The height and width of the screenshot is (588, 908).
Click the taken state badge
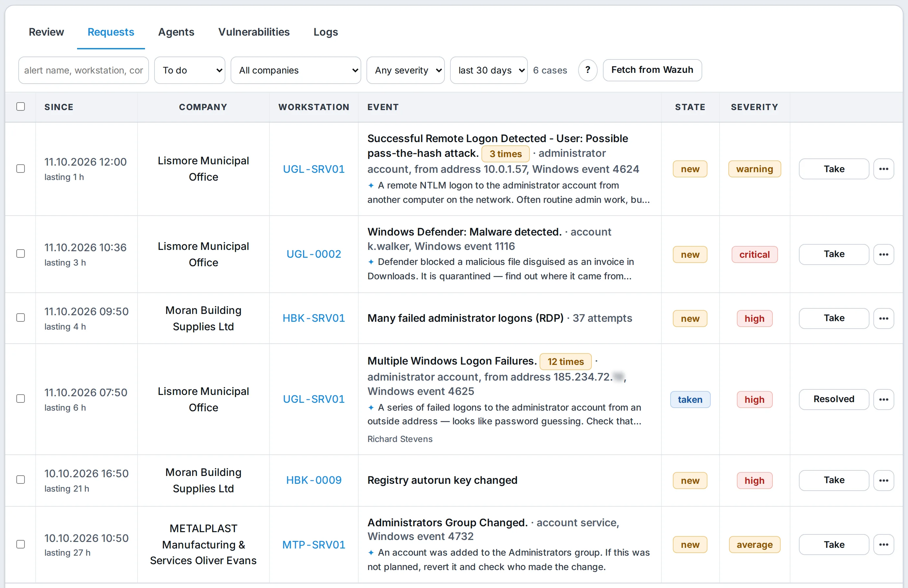pos(690,400)
